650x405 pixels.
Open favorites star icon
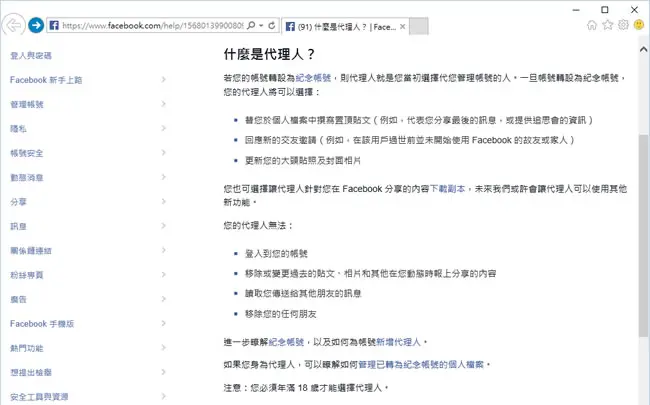(x=607, y=25)
